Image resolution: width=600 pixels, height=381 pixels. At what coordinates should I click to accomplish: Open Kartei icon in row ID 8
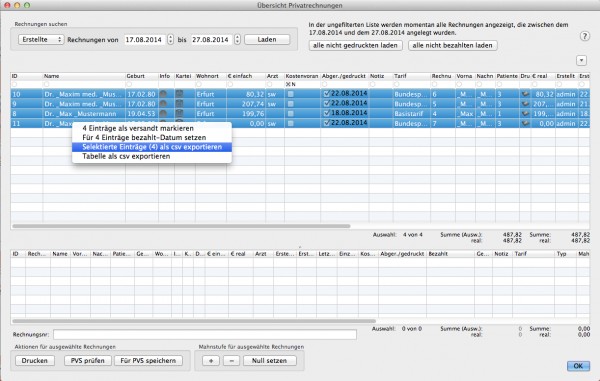(x=179, y=114)
